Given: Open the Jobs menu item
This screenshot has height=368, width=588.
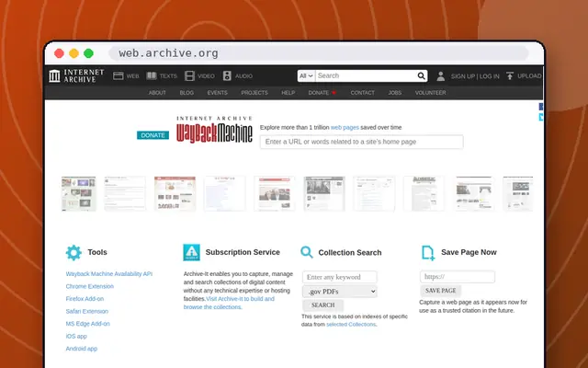Looking at the screenshot, I should 395,93.
